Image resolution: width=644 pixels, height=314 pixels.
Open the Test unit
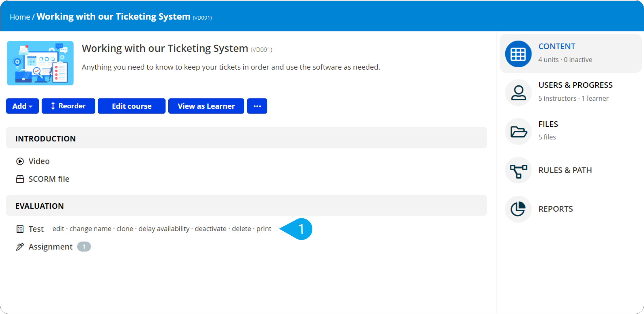tap(36, 229)
